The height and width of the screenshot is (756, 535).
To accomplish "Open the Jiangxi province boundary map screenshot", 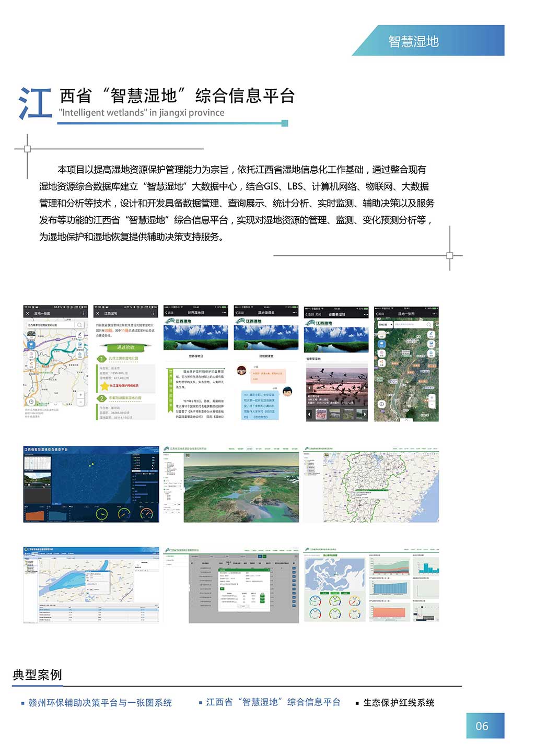I will pos(371,484).
